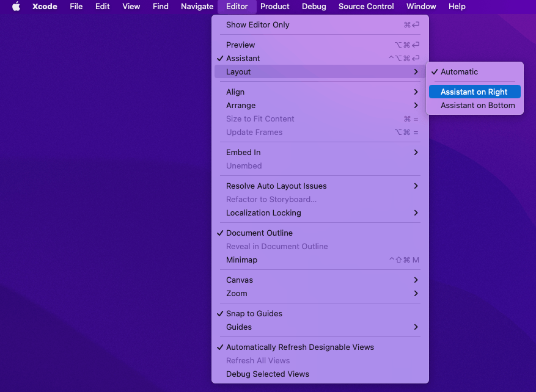The image size is (536, 392).
Task: Choose Assistant on Right
Action: click(475, 92)
